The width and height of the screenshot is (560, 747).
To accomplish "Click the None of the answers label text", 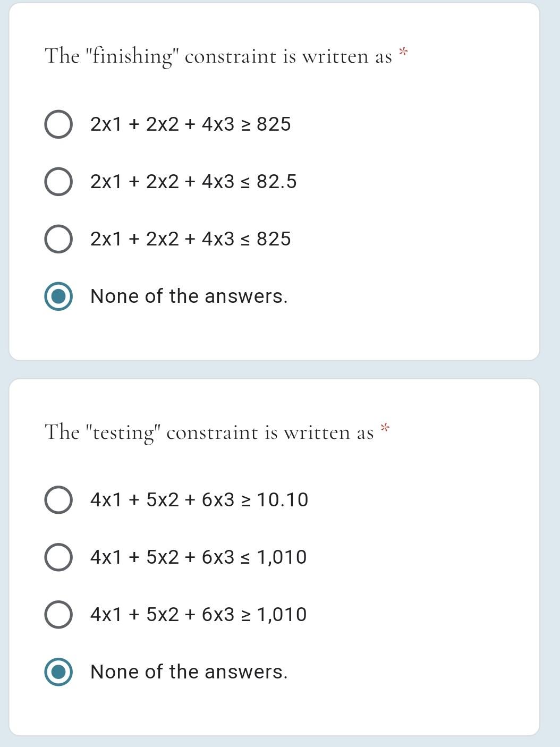I will (x=189, y=296).
